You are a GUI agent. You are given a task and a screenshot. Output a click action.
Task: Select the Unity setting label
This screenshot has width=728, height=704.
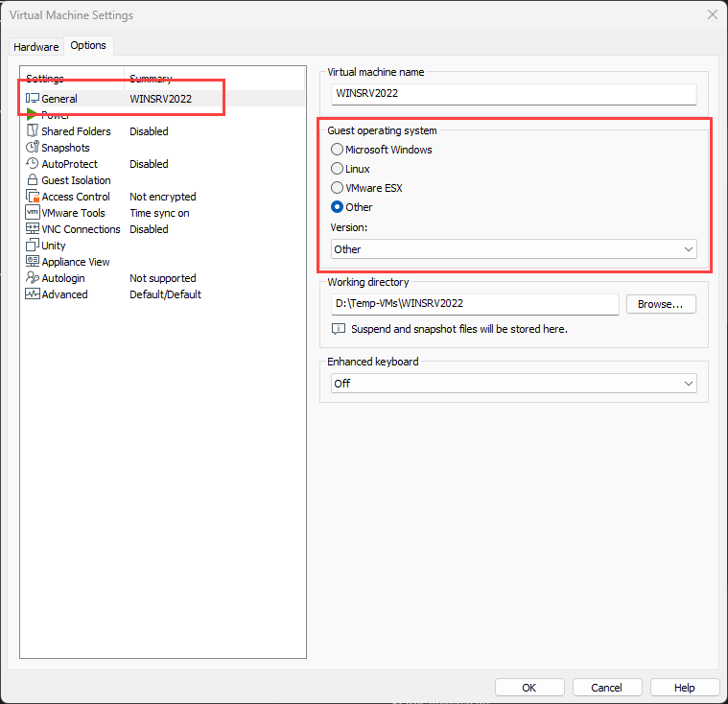54,246
